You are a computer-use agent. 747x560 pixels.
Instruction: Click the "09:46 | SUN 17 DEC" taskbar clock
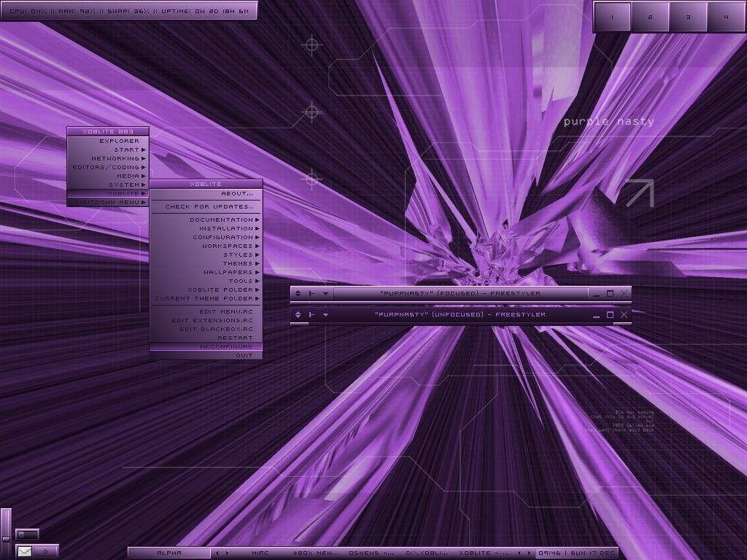pyautogui.click(x=576, y=553)
